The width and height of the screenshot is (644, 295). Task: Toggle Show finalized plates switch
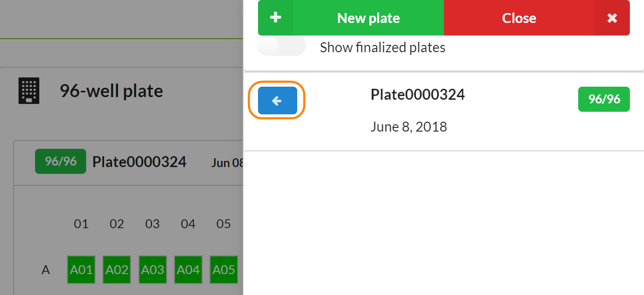[x=282, y=47]
